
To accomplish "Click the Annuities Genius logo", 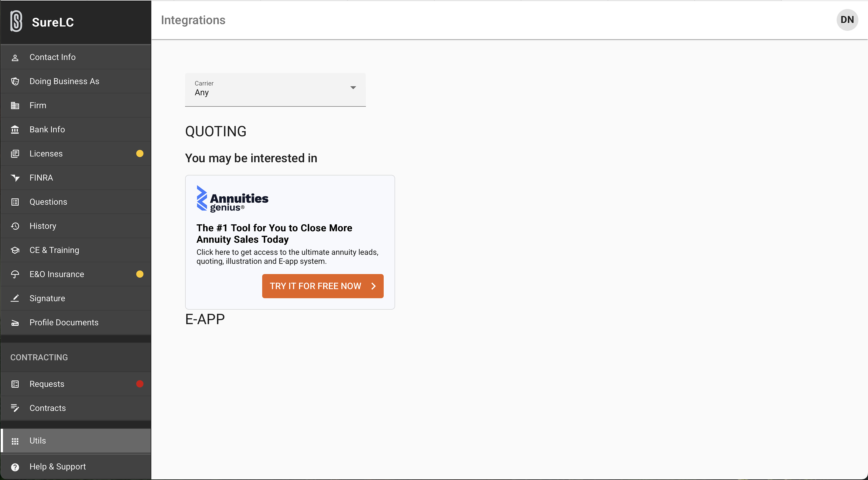I will tap(232, 199).
